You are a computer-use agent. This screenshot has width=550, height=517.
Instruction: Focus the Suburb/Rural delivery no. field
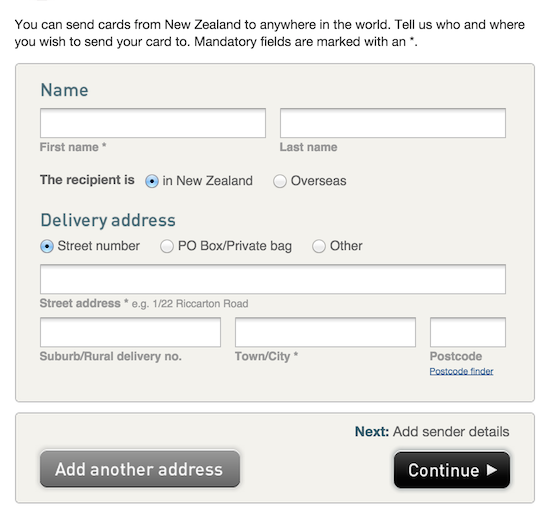point(130,332)
